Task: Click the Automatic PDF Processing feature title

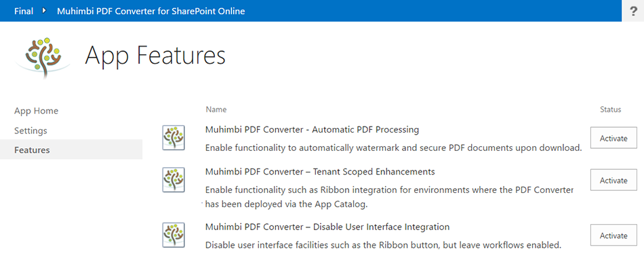Action: click(312, 130)
